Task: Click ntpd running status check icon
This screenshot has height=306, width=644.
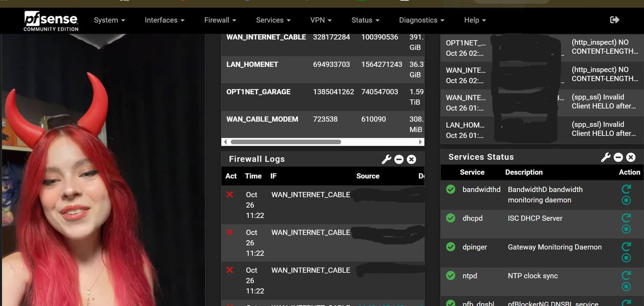Action: (451, 275)
